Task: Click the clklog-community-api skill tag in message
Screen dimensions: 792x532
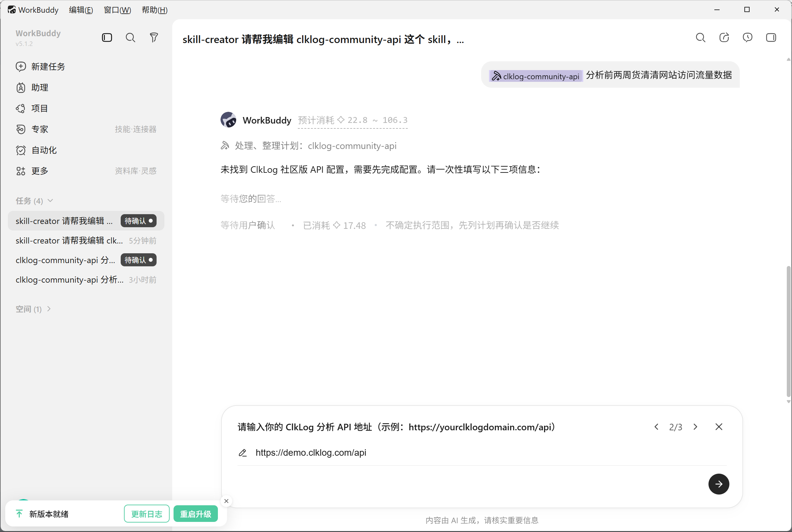Action: tap(536, 76)
